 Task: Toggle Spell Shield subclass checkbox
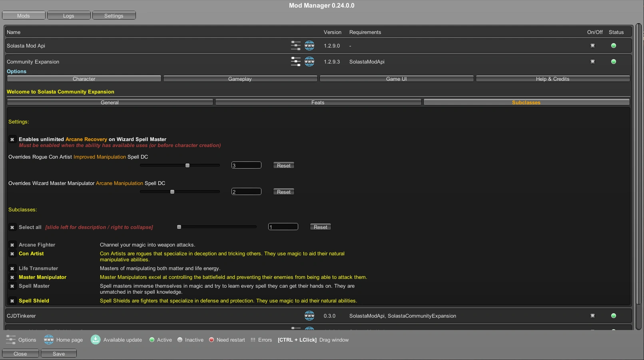coord(12,301)
